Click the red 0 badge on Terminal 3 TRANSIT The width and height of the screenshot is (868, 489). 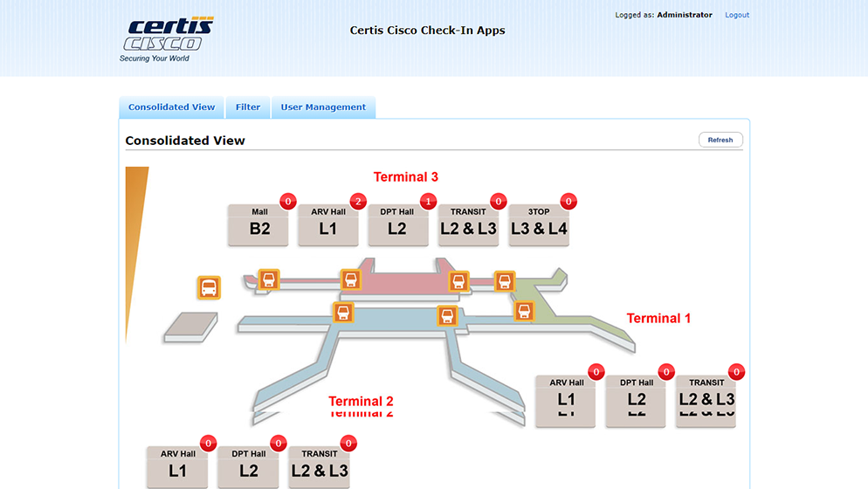499,201
